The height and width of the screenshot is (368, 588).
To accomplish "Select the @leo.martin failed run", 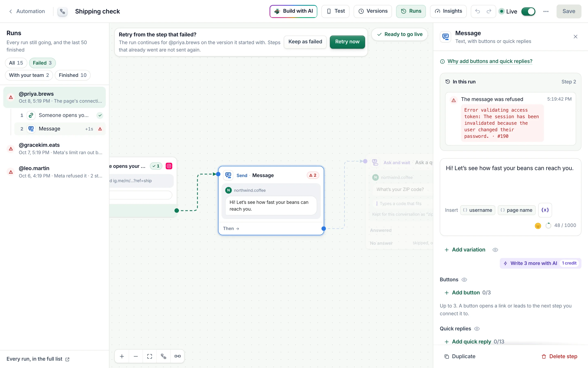I will pos(55,172).
